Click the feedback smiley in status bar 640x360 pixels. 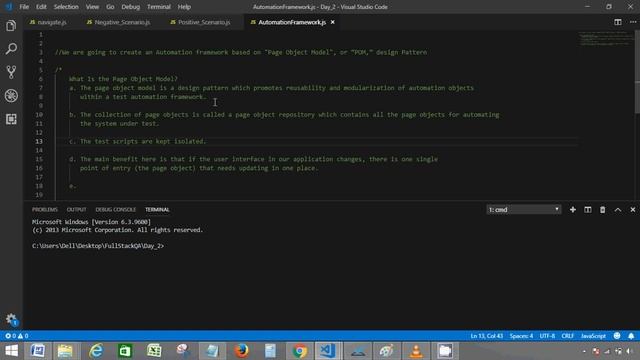617,336
